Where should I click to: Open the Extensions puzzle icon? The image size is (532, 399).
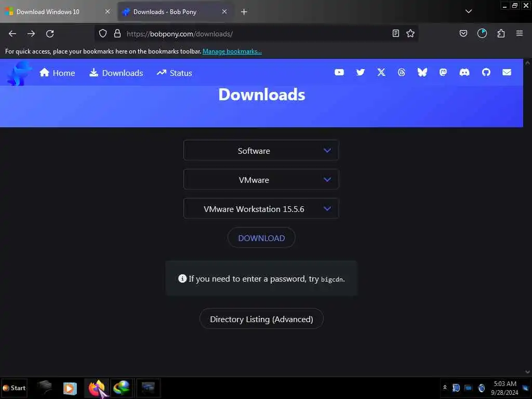(501, 34)
